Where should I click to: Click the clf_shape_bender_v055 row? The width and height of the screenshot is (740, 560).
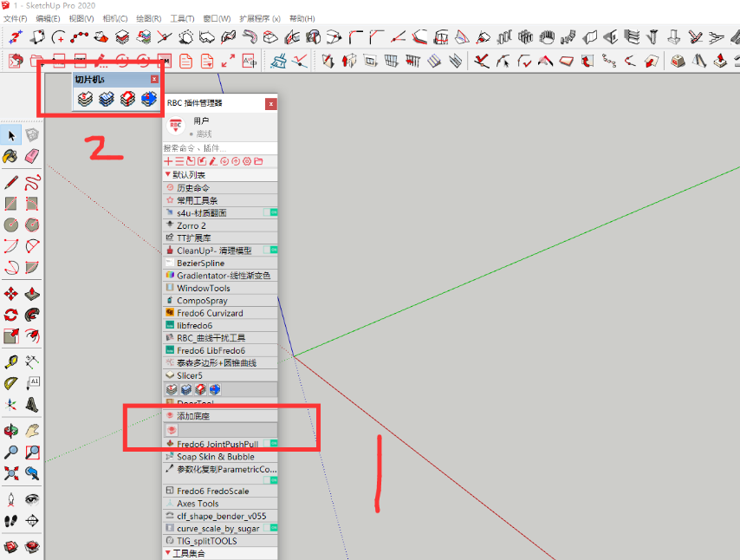(220, 516)
